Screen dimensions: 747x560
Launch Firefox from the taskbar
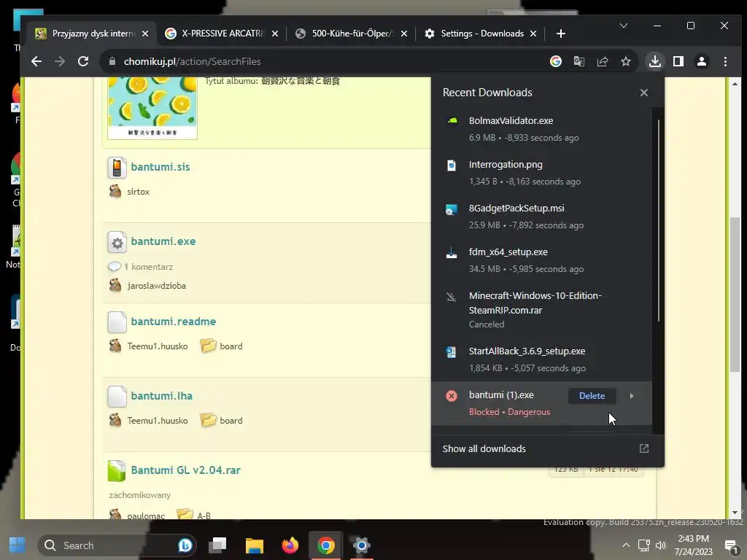click(290, 545)
